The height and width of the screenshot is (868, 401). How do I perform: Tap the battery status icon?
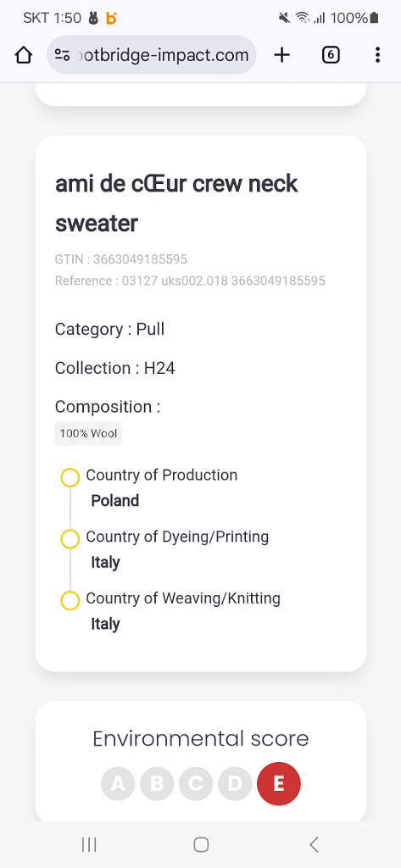pyautogui.click(x=375, y=19)
